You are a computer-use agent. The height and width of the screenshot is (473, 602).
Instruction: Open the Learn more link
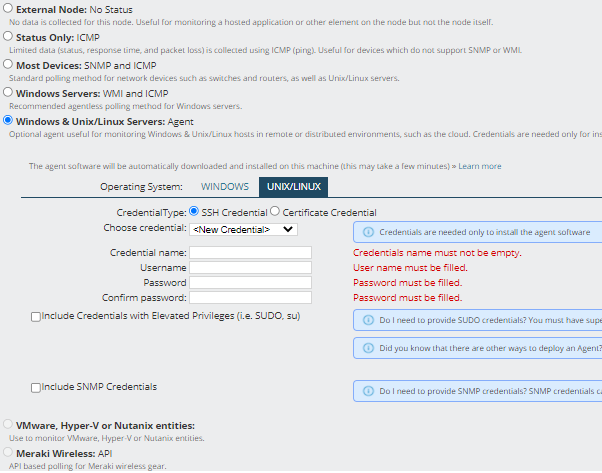coord(480,166)
